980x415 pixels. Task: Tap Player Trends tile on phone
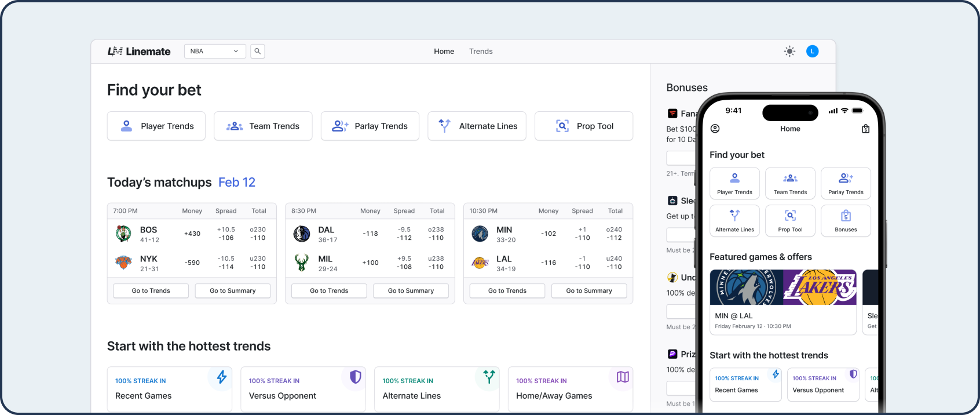tap(734, 183)
